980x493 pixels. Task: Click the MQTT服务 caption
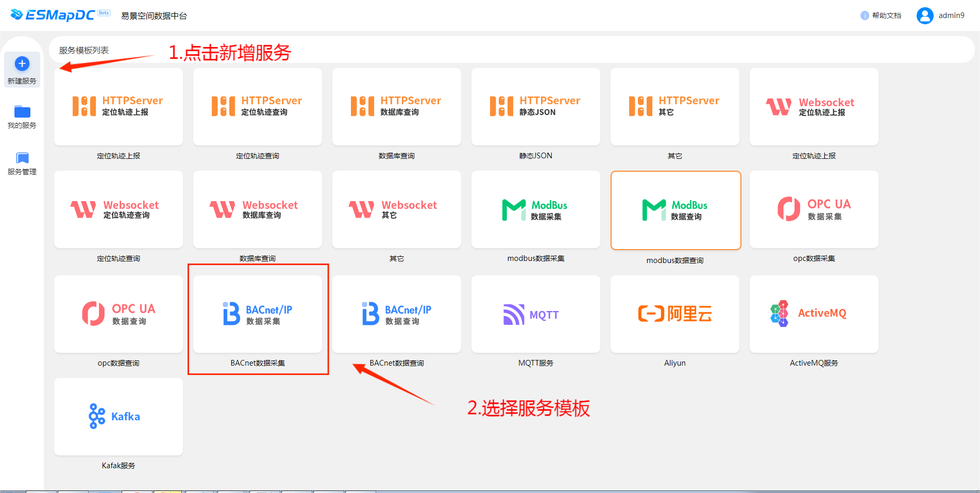pos(536,363)
